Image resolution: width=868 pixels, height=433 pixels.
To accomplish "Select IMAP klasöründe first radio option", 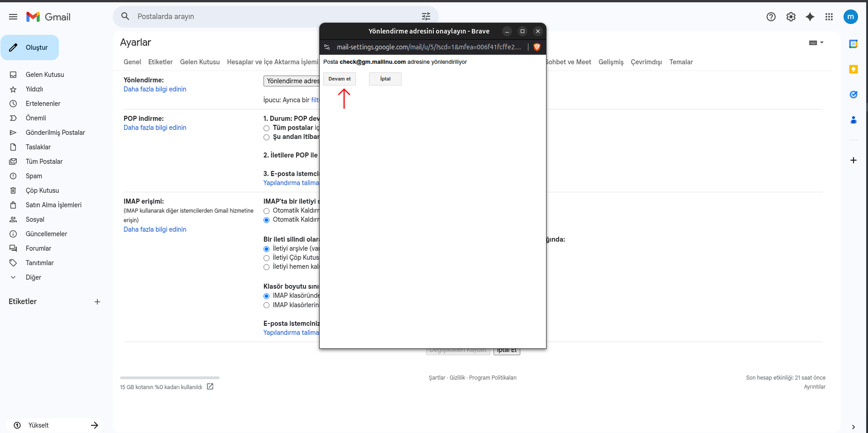I will [266, 296].
